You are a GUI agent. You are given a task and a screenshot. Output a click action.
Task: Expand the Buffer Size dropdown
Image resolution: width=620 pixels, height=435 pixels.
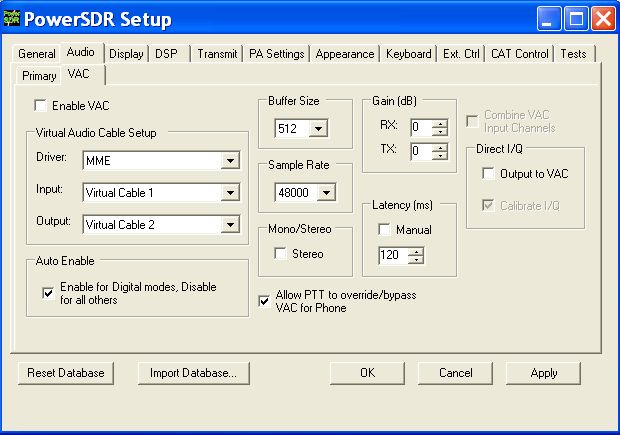pyautogui.click(x=318, y=128)
